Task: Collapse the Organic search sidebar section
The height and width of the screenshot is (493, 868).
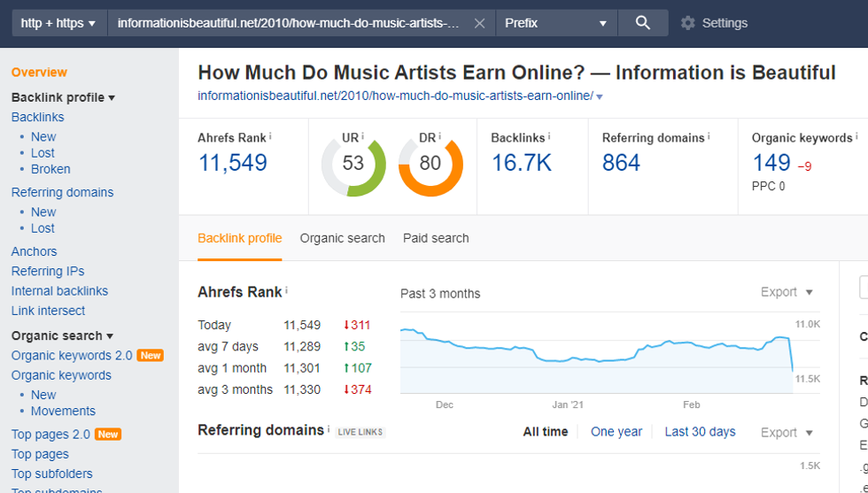Action: tap(62, 336)
